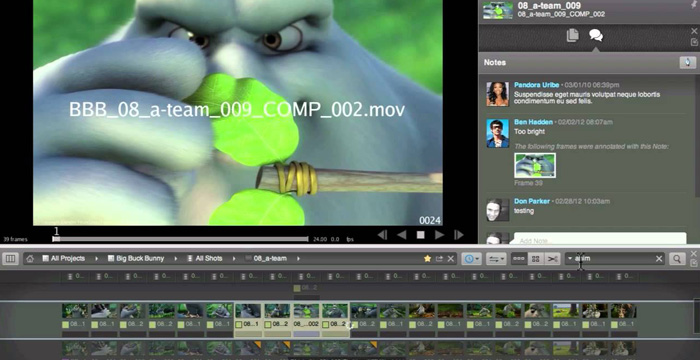
Task: Expand the arrow after All Projects
Action: pos(96,259)
